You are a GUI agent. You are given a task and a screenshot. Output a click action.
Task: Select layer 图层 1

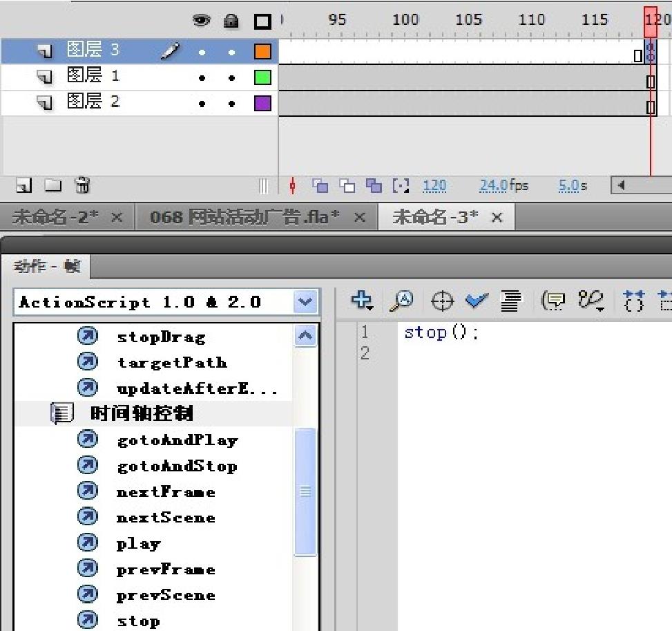click(x=140, y=77)
